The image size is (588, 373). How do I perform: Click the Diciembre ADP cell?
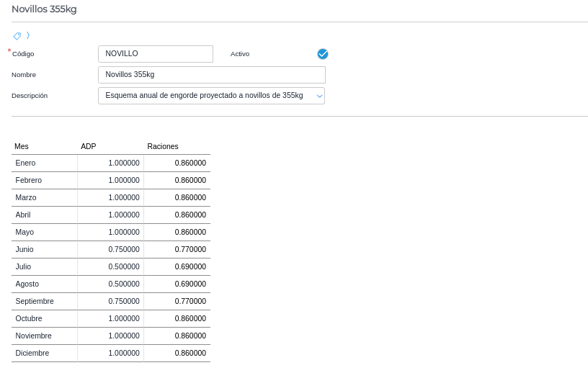[111, 354]
